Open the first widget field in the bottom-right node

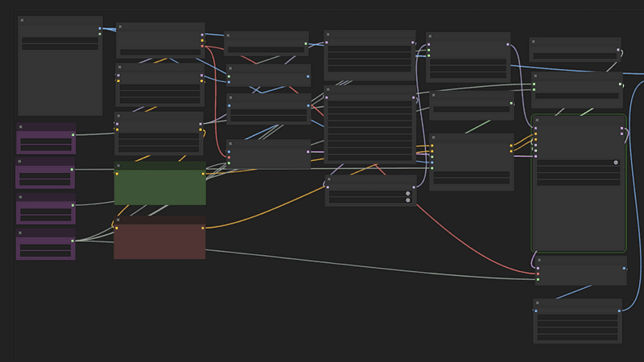click(576, 318)
